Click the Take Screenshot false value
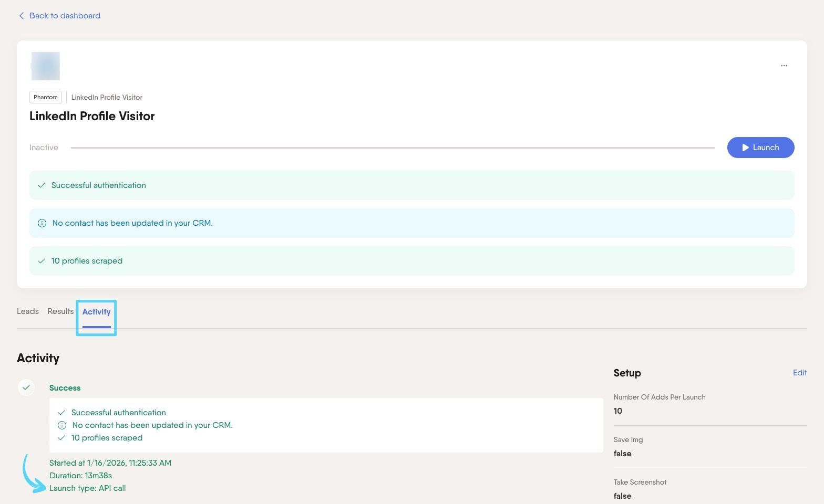This screenshot has height=504, width=824. click(x=622, y=496)
